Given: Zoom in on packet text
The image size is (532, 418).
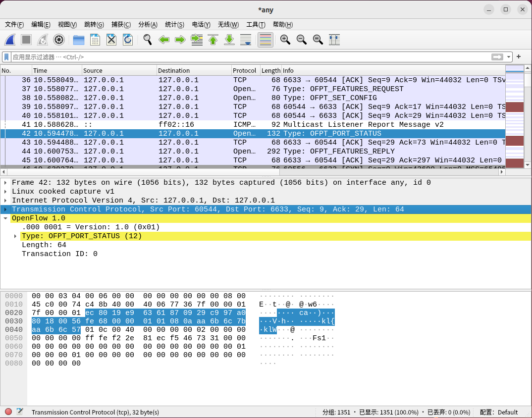Looking at the screenshot, I should tap(285, 40).
